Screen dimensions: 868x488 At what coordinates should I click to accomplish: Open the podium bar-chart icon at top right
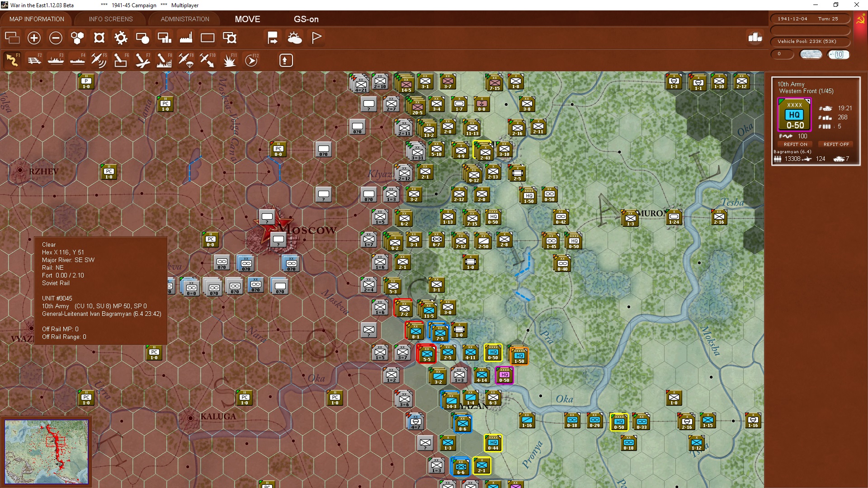[x=755, y=38]
